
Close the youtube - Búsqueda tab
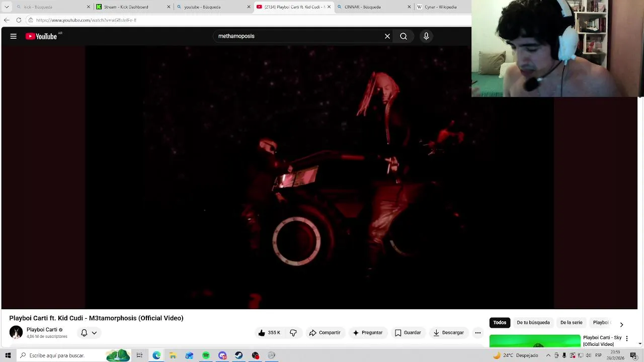tap(249, 7)
